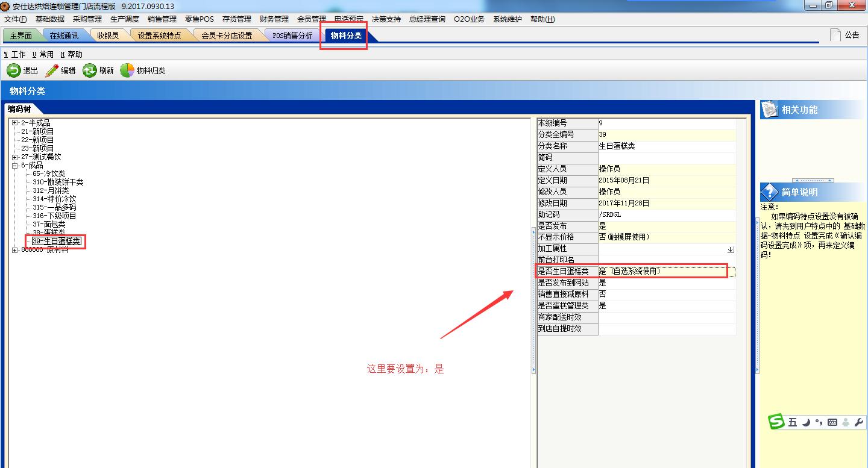Click the 公告 announcement document icon
Image resolution: width=868 pixels, height=468 pixels.
(835, 35)
